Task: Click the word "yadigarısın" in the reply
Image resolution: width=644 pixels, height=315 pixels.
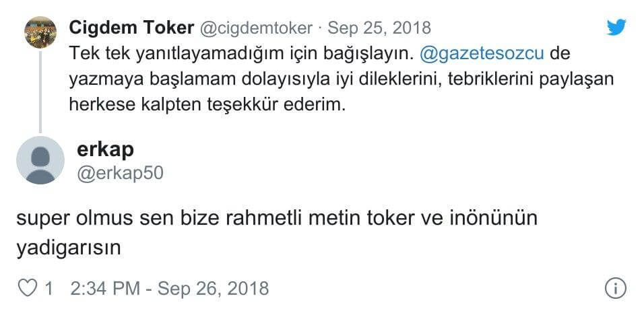Action: click(x=69, y=247)
